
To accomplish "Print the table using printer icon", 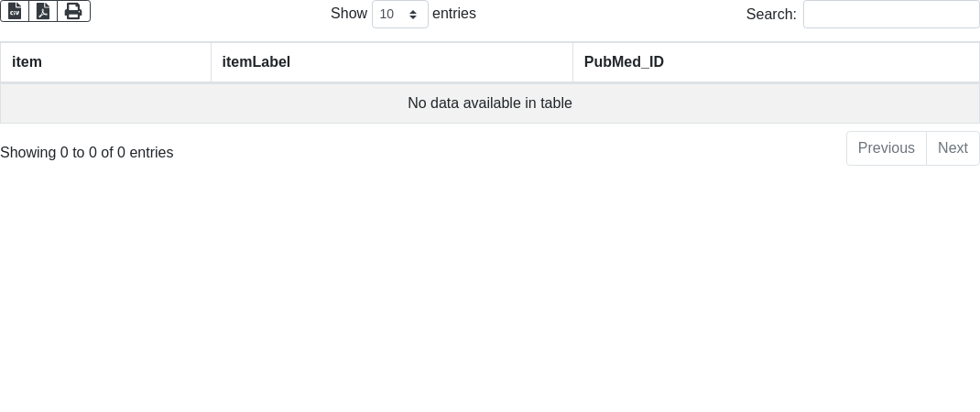I will tap(73, 11).
